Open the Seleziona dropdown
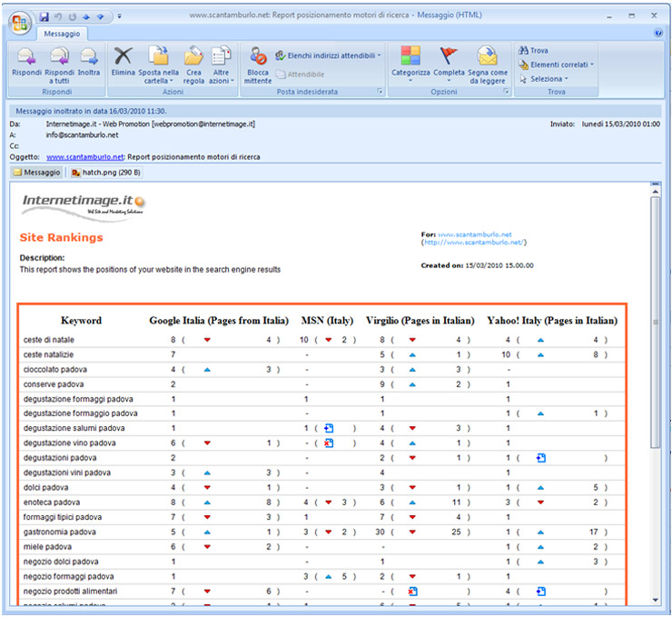672x617 pixels. point(543,79)
